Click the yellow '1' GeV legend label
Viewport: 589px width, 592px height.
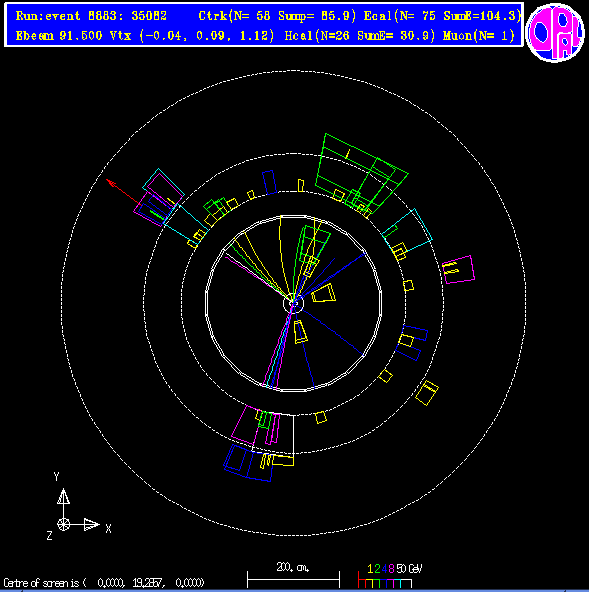(x=370, y=569)
